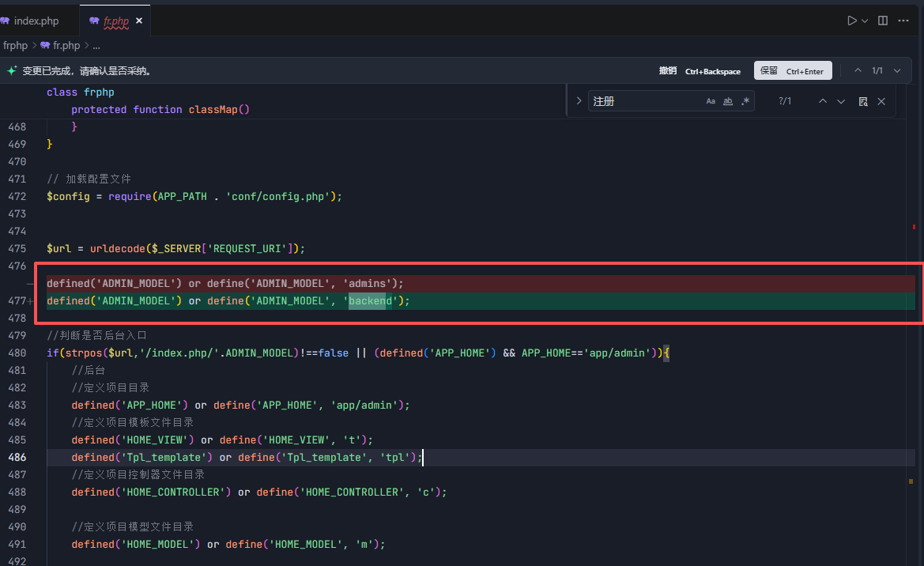The width and height of the screenshot is (924, 566).
Task: Click the split editor icon
Action: point(883,21)
